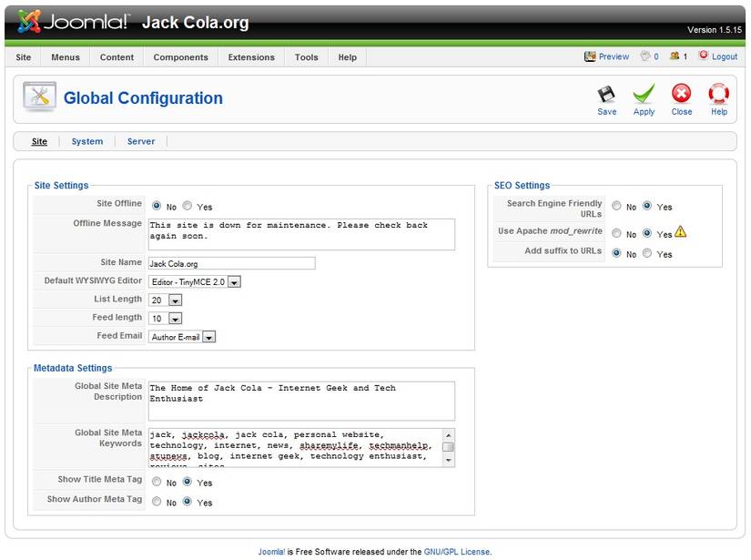This screenshot has height=560, width=751.
Task: Set Show Title Meta Tag to Yes
Action: click(188, 482)
